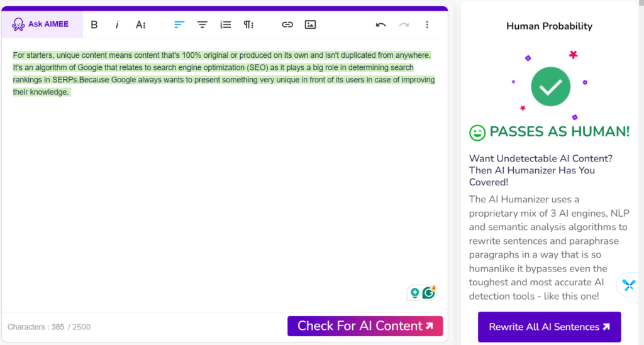Insert a link
644x345 pixels.
pos(287,25)
